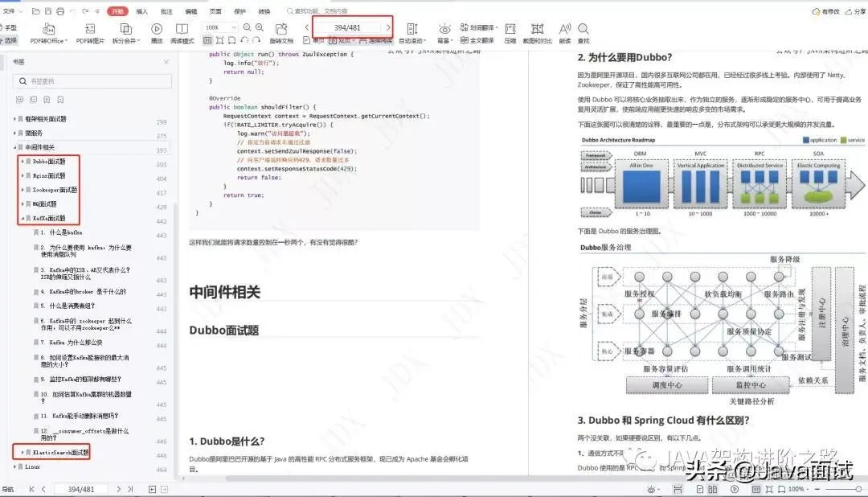Click the save icon in quick access bar

48,11
